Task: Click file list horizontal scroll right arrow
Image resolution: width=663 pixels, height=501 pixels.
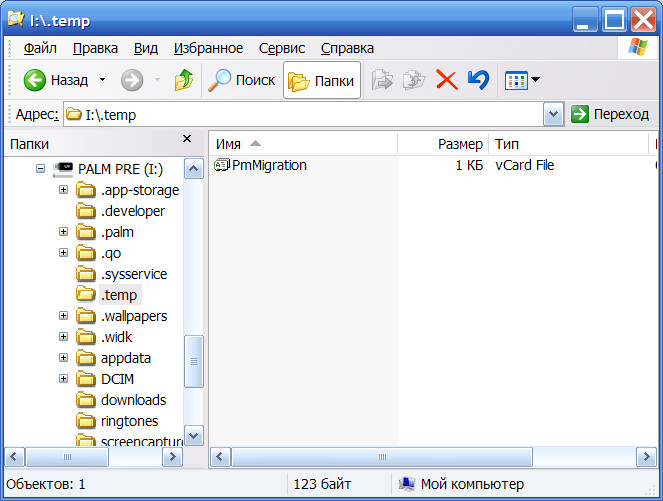Action: [647, 457]
